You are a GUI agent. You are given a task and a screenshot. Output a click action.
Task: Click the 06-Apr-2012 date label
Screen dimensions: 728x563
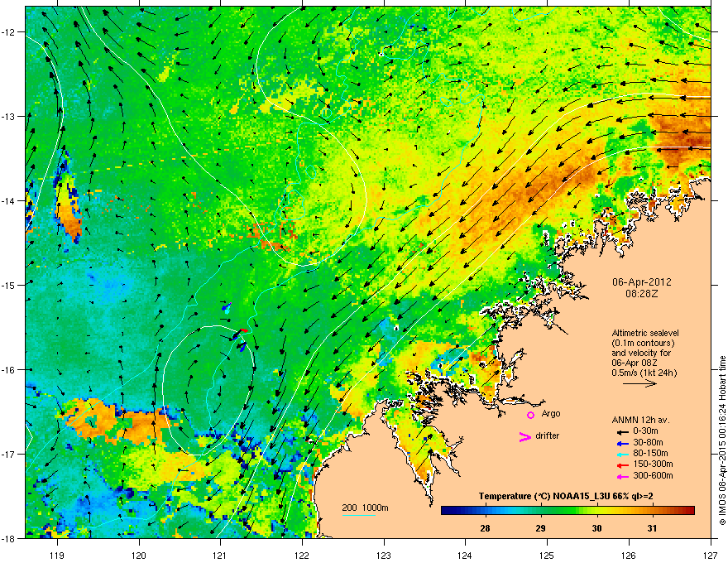pyautogui.click(x=642, y=282)
